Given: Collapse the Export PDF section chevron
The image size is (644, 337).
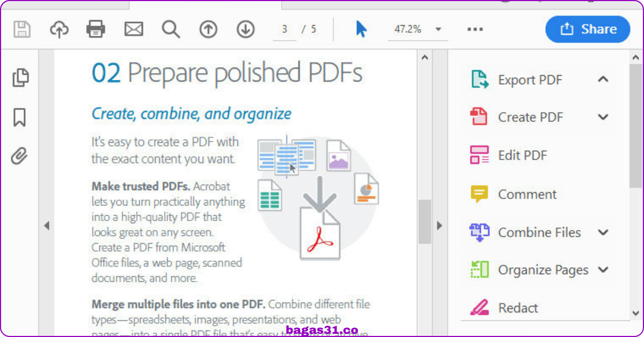Looking at the screenshot, I should (603, 79).
